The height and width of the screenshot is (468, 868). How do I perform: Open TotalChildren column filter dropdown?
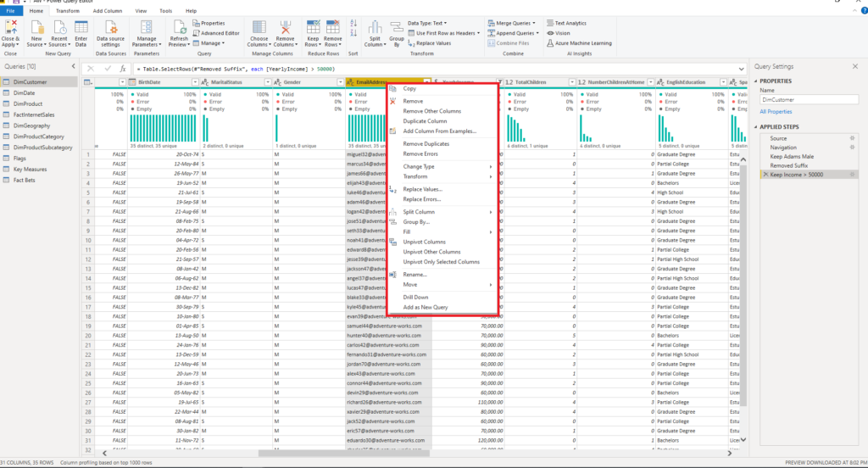tap(572, 82)
